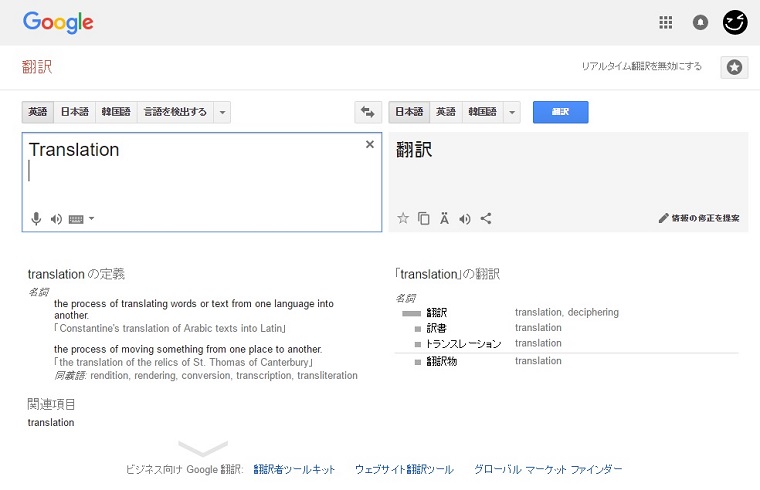Save translation with the star icon
760x490 pixels.
click(403, 218)
